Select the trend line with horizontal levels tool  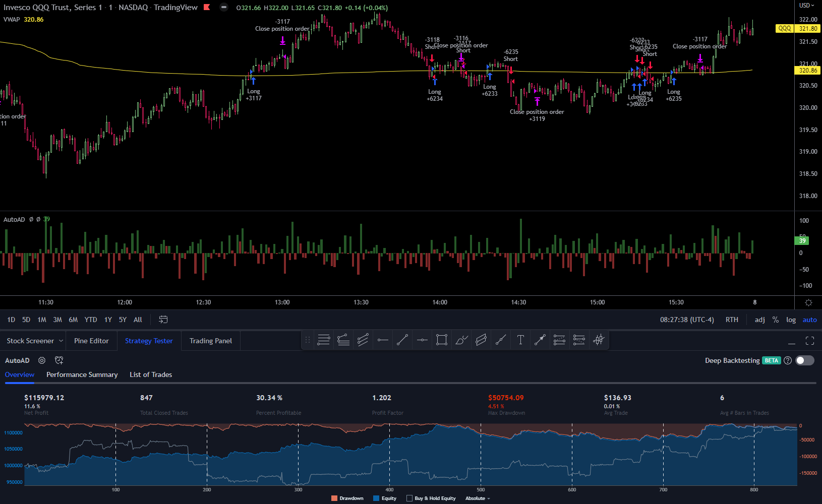tap(343, 340)
